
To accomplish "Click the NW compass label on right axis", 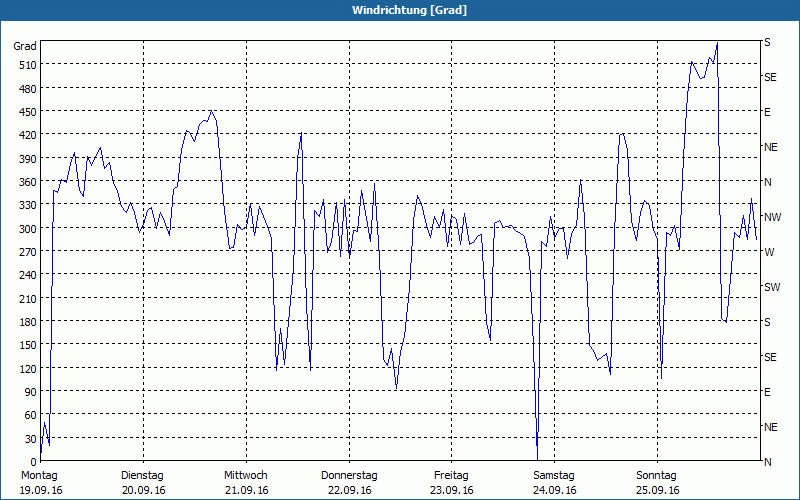I will [x=772, y=217].
